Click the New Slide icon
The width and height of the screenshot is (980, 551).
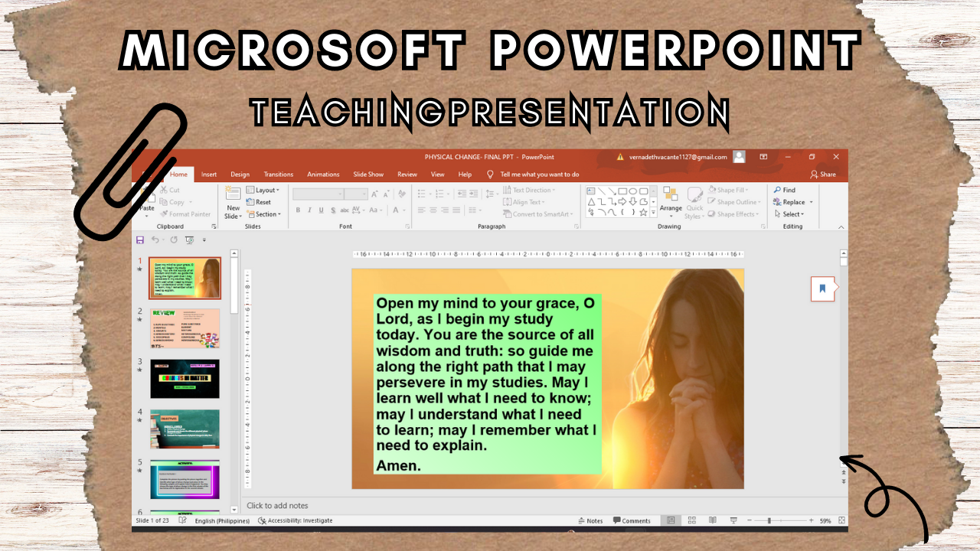[234, 194]
